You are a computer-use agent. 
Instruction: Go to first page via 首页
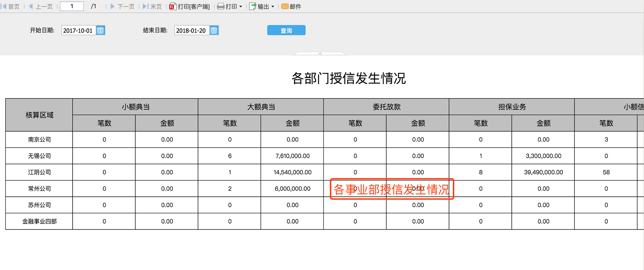[10, 6]
